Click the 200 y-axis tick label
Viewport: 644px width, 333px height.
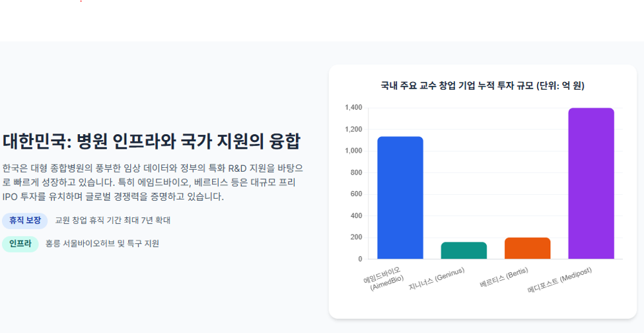pyautogui.click(x=357, y=237)
